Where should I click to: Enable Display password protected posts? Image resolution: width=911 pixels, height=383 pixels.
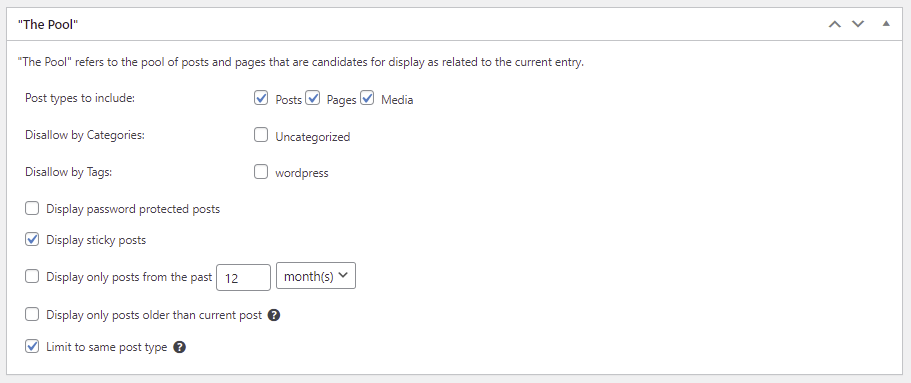(x=32, y=208)
